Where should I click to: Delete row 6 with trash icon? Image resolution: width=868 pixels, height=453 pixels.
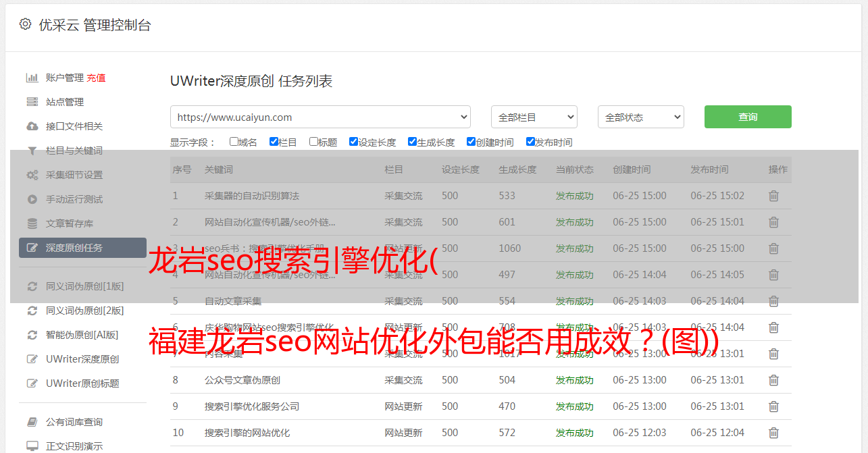click(774, 327)
